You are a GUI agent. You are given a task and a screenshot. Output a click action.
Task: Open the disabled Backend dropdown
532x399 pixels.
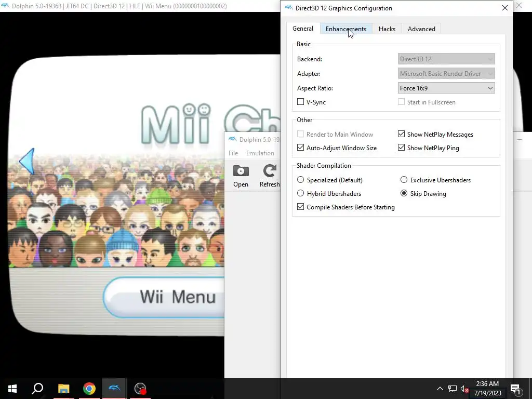pos(446,59)
